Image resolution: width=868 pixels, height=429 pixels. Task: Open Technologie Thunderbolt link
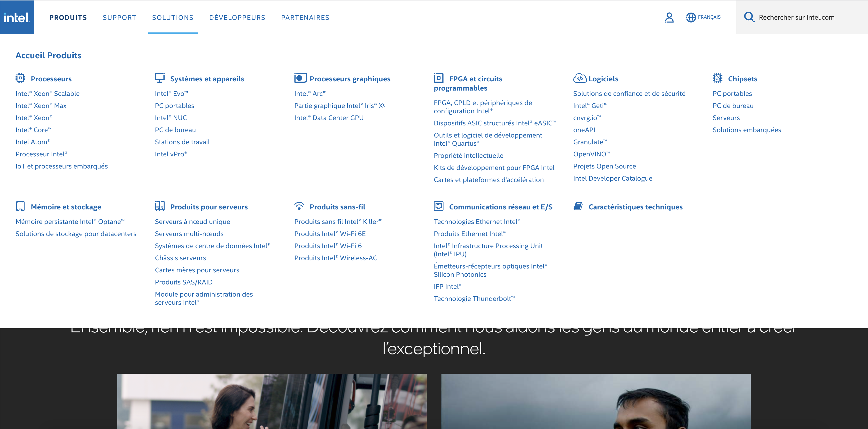click(474, 299)
